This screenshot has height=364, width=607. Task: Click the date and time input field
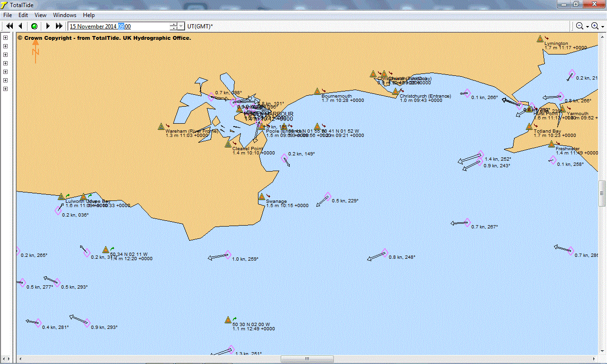[119, 27]
